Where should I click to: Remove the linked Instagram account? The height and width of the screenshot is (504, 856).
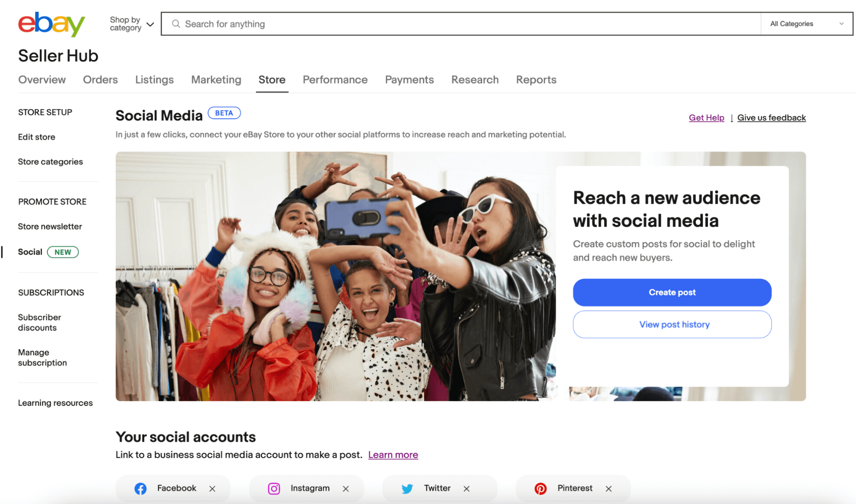coord(346,488)
